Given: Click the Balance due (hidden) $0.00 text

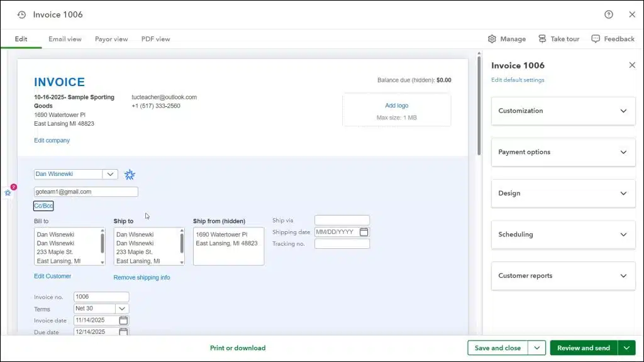Looking at the screenshot, I should pyautogui.click(x=414, y=80).
